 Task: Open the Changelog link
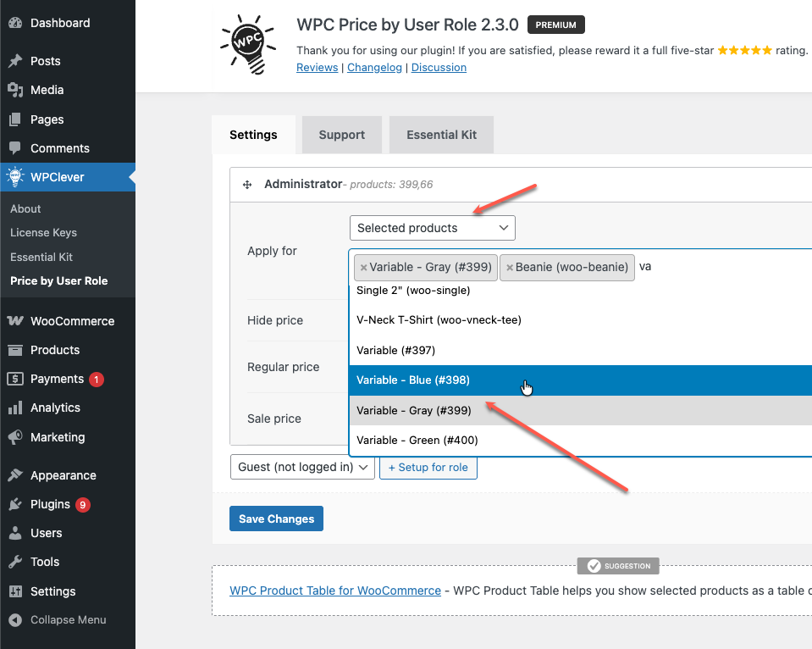tap(374, 68)
